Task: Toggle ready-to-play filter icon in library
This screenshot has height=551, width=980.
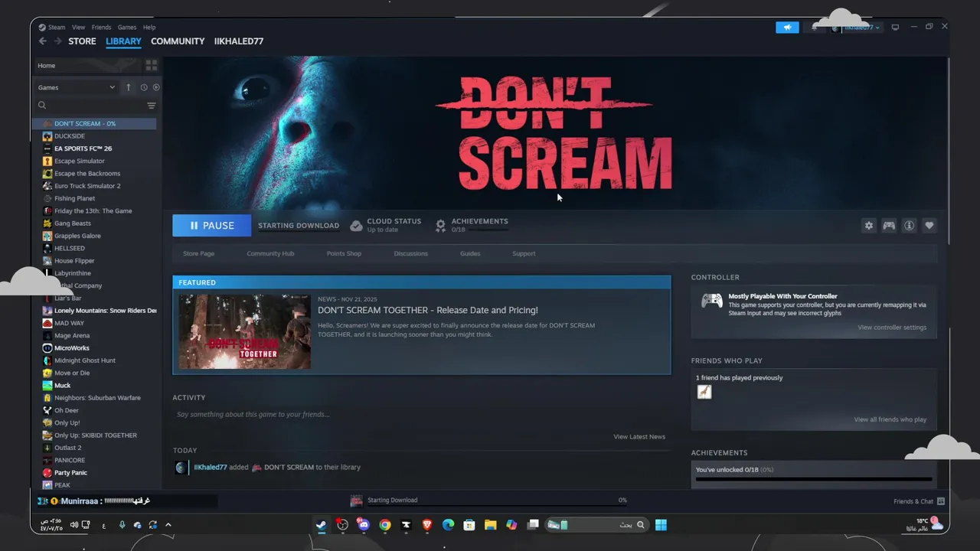Action: 156,87
